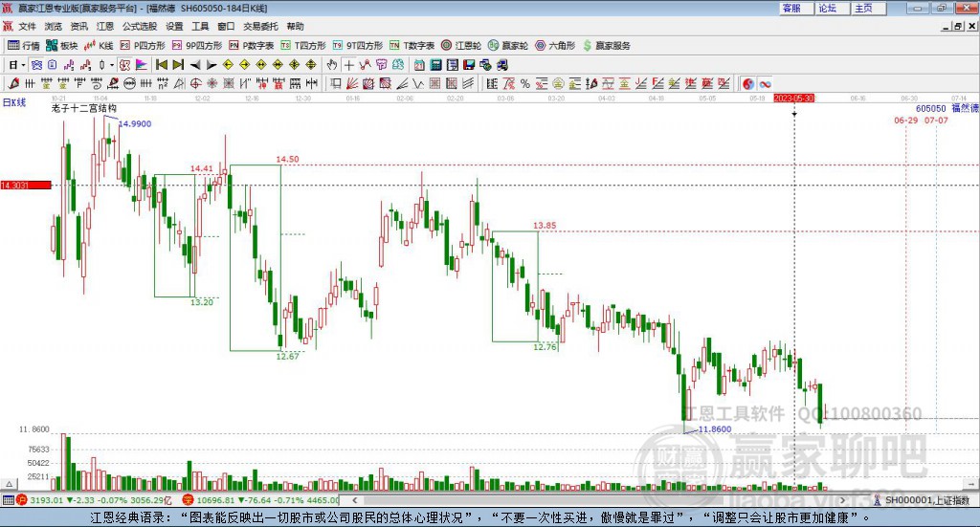Image resolution: width=980 pixels, height=527 pixels.
Task: Open the 江恩 menu
Action: [x=105, y=26]
